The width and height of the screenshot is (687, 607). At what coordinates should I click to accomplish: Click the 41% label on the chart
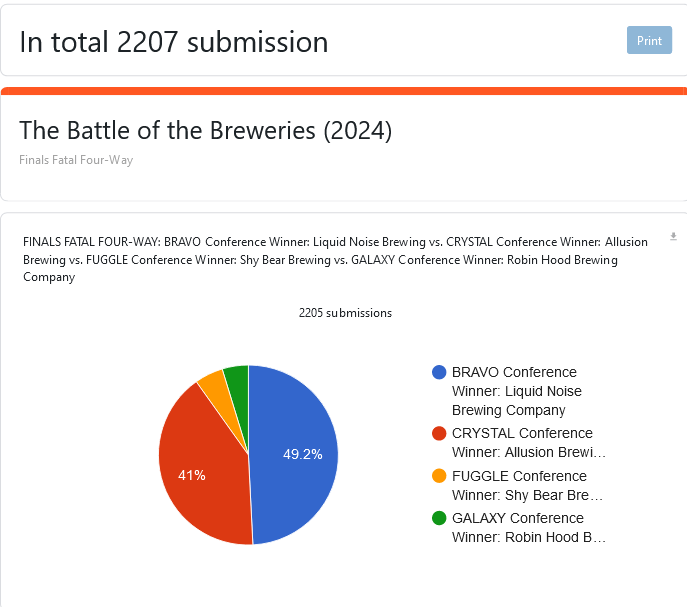coord(192,475)
